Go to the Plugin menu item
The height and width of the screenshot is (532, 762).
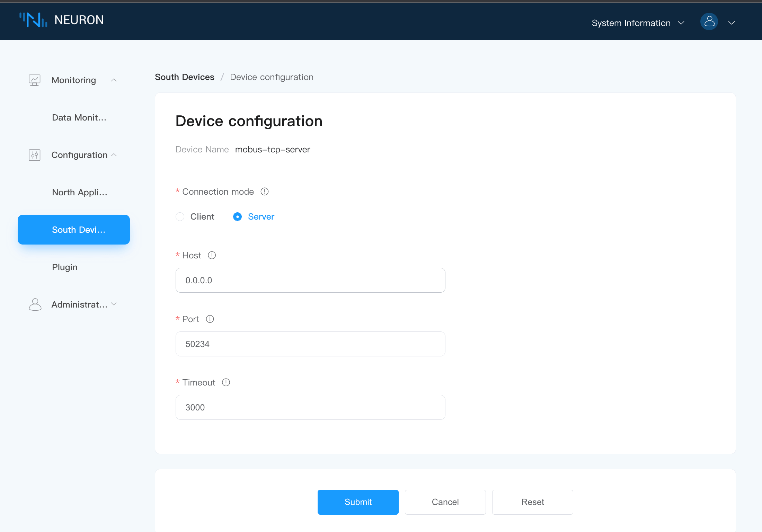[x=65, y=267]
